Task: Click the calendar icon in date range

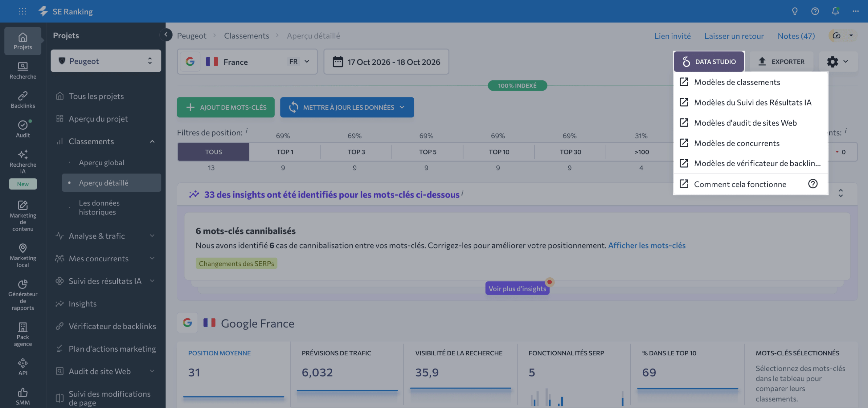Action: pos(338,62)
